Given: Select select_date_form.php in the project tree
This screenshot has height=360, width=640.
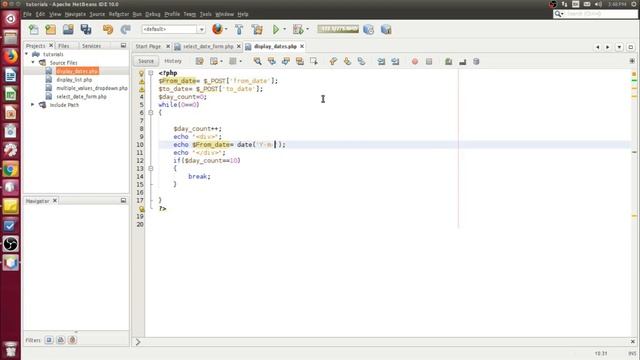Looking at the screenshot, I should 81,97.
